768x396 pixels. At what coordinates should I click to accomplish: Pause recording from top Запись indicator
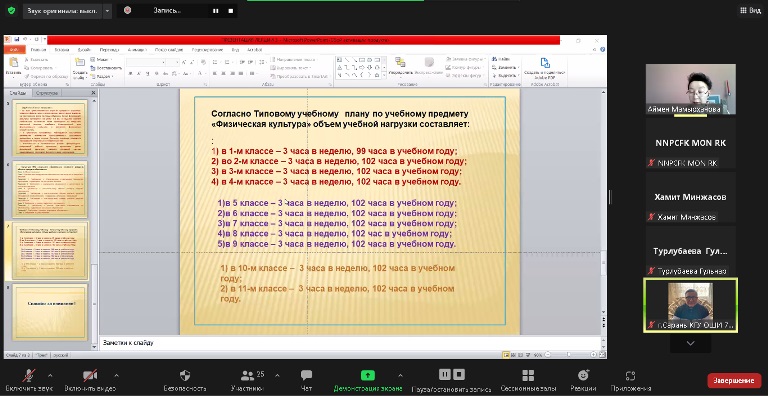point(216,11)
